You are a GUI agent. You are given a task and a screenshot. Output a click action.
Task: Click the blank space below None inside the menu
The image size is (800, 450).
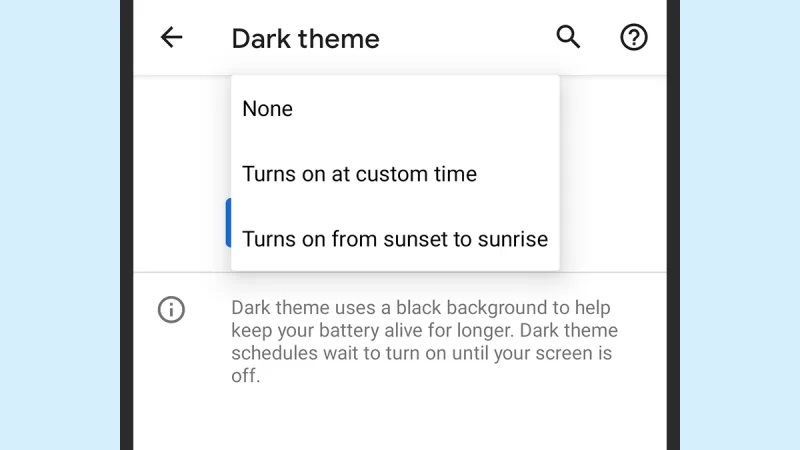(x=395, y=141)
